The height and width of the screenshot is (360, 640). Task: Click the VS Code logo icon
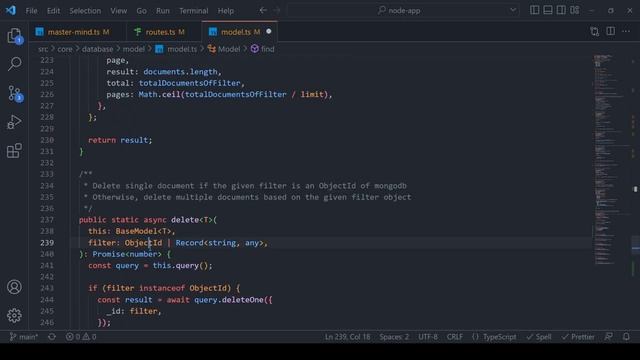[x=11, y=10]
